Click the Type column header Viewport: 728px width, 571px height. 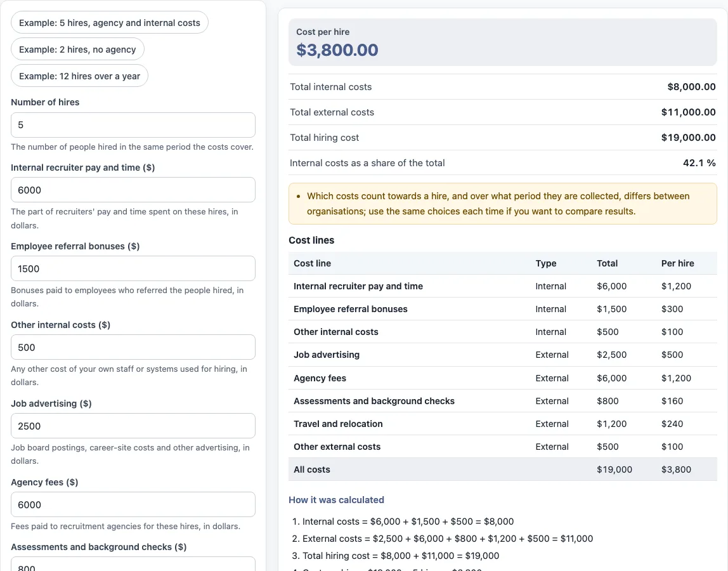coord(546,263)
